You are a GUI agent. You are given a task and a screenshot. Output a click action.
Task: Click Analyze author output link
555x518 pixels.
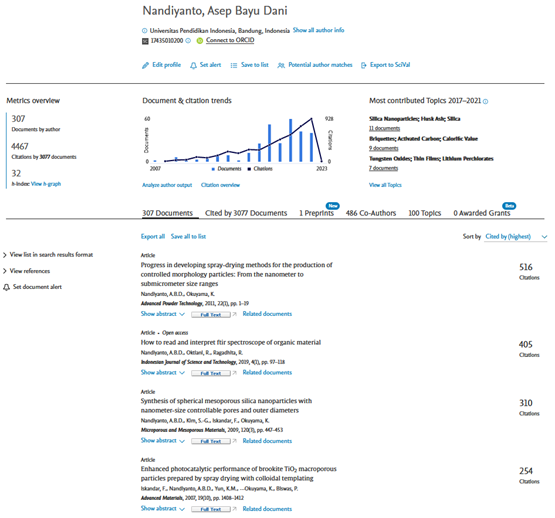pos(167,185)
